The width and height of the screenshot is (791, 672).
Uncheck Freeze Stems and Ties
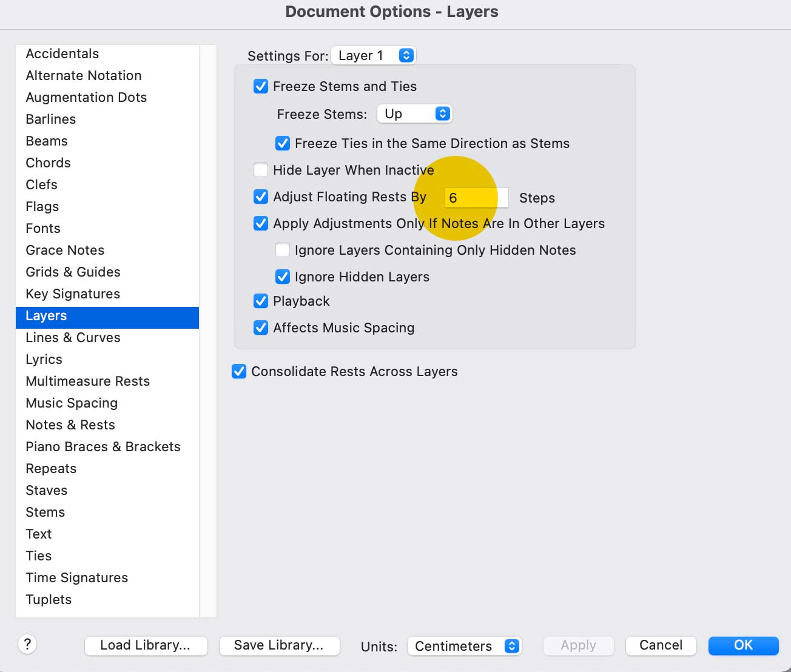click(261, 86)
